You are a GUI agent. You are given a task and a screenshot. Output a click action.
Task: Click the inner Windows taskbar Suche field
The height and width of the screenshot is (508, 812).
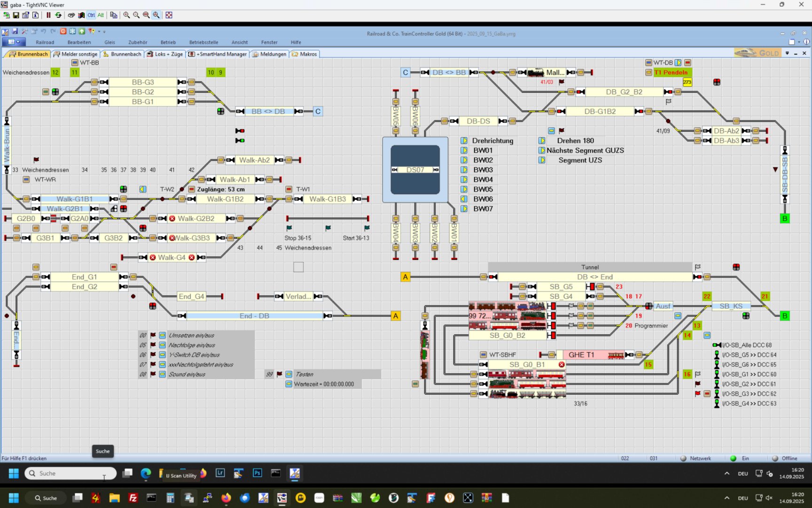point(70,473)
